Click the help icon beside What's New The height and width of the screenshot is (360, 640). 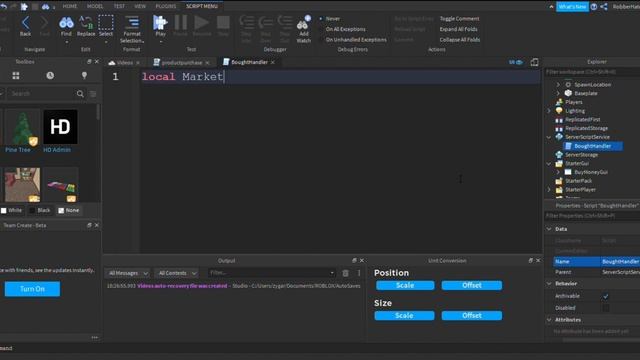point(594,7)
